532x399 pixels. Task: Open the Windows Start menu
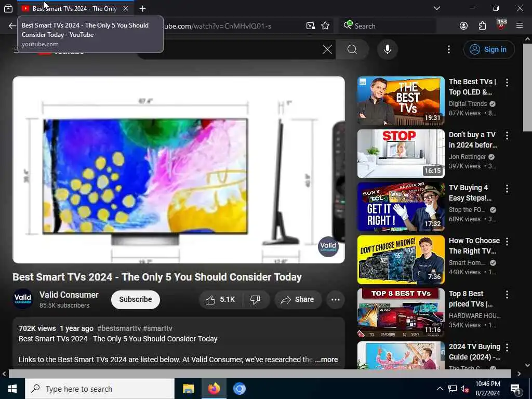12,389
